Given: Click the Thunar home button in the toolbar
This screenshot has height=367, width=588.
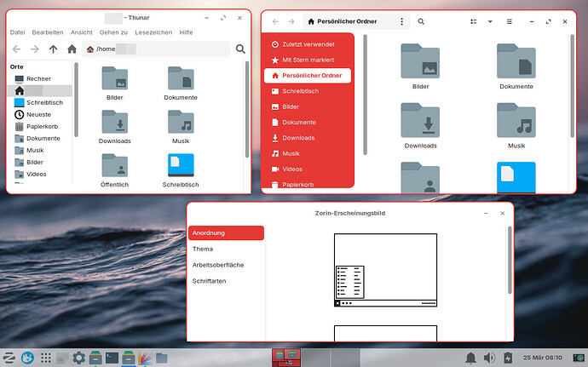Looking at the screenshot, I should [x=72, y=49].
